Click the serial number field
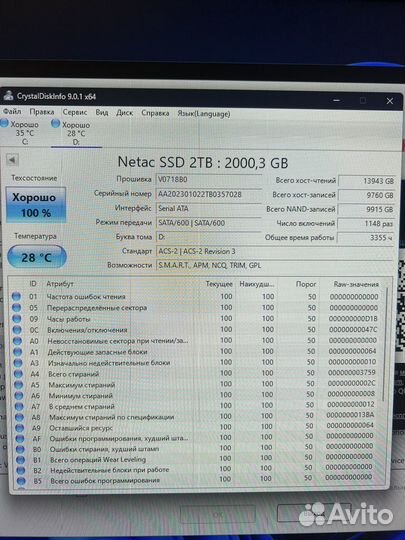The image size is (405, 540). (209, 195)
